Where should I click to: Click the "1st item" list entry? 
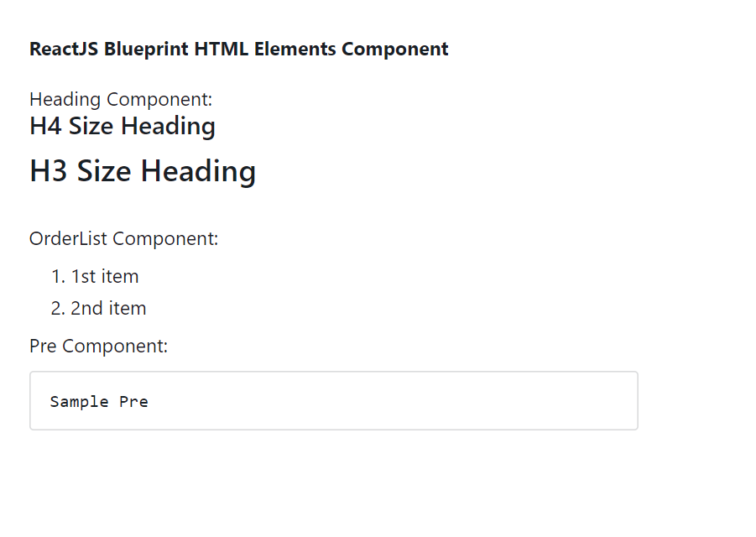tap(105, 276)
